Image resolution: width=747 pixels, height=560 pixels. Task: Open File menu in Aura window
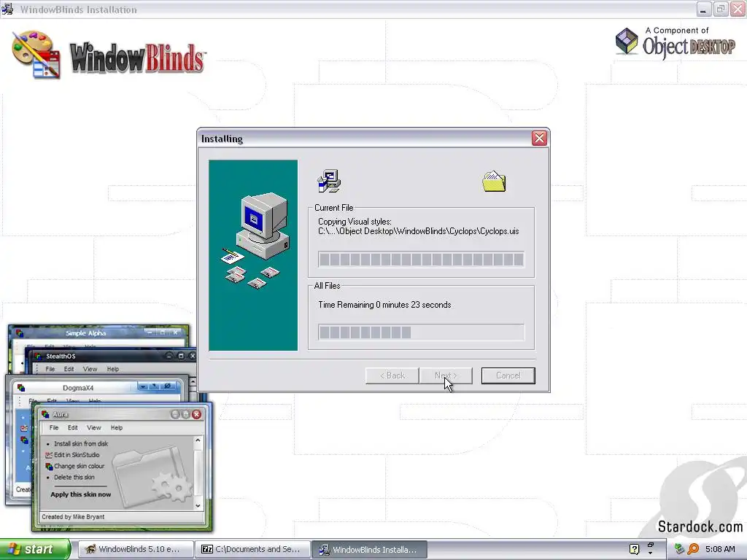pos(54,427)
